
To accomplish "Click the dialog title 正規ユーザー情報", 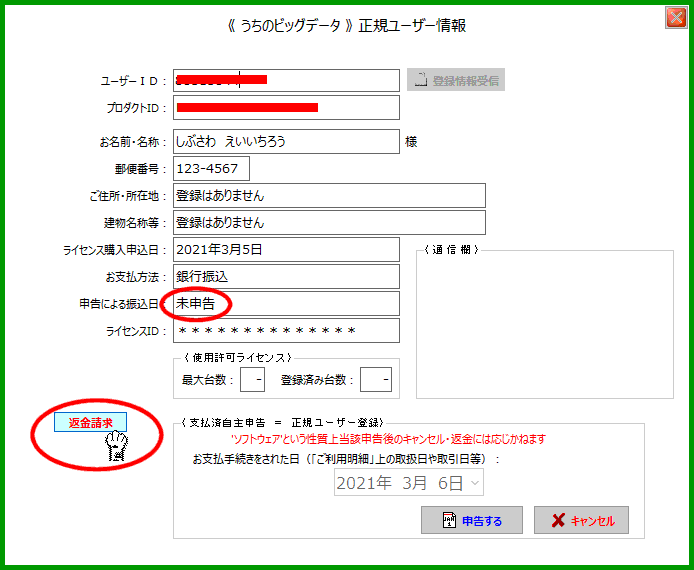I will (412, 26).
